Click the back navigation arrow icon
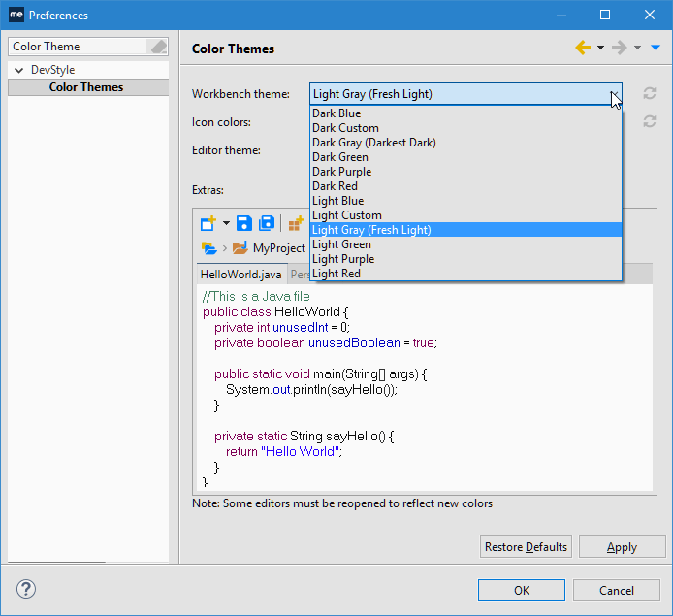The image size is (673, 616). tap(583, 48)
